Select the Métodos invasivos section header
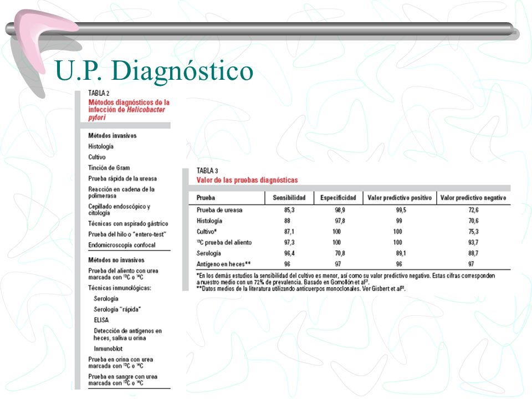Viewport: 532px width, 399px height. click(x=112, y=136)
